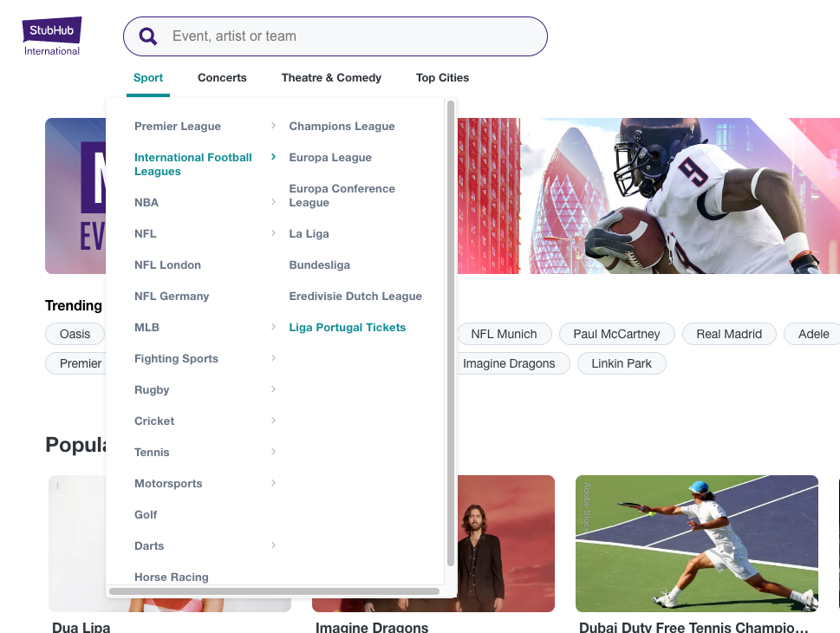
Task: Select NFL menu entry
Action: 145,234
